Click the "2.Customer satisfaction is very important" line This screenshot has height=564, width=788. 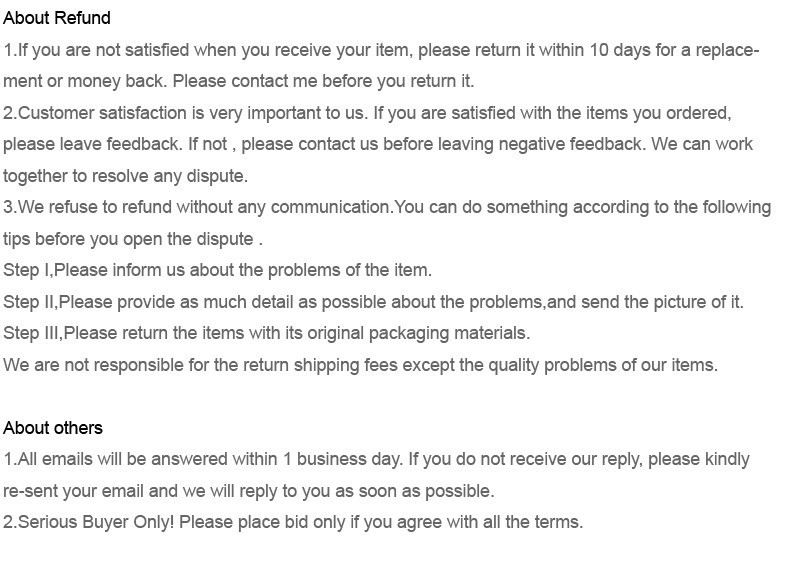tap(190, 113)
